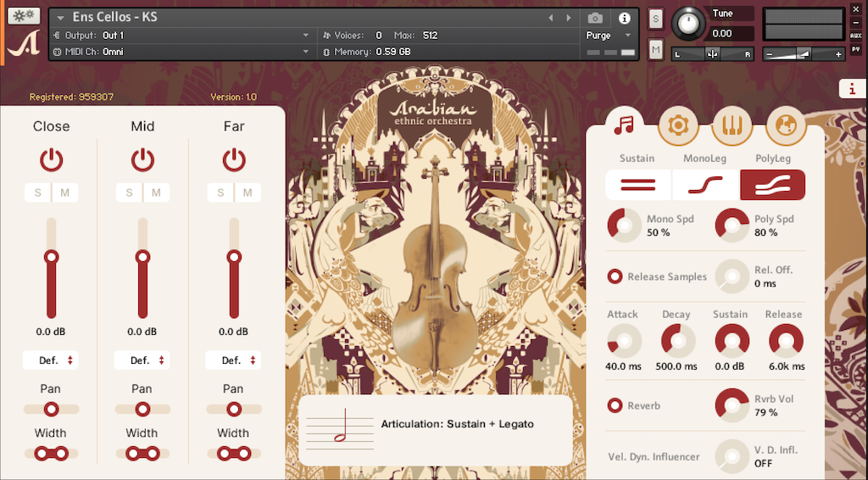This screenshot has width=868, height=480.
Task: Click the Far mic volume fader
Action: click(234, 257)
